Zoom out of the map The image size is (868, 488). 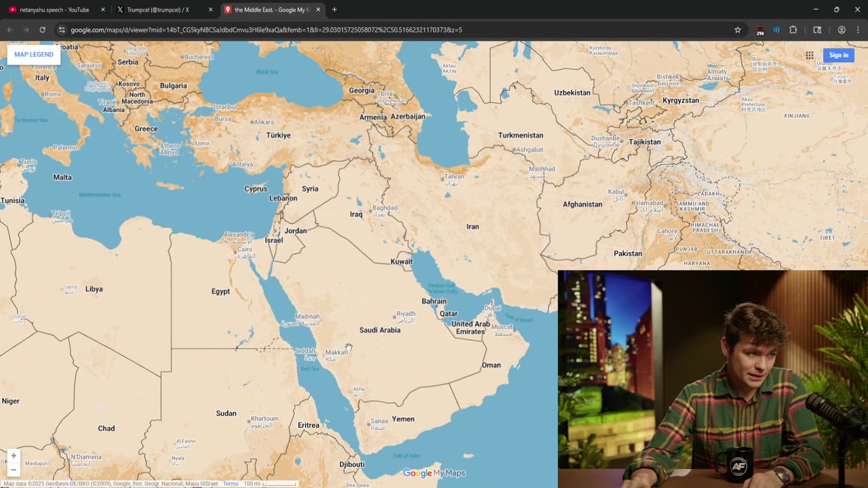click(13, 469)
